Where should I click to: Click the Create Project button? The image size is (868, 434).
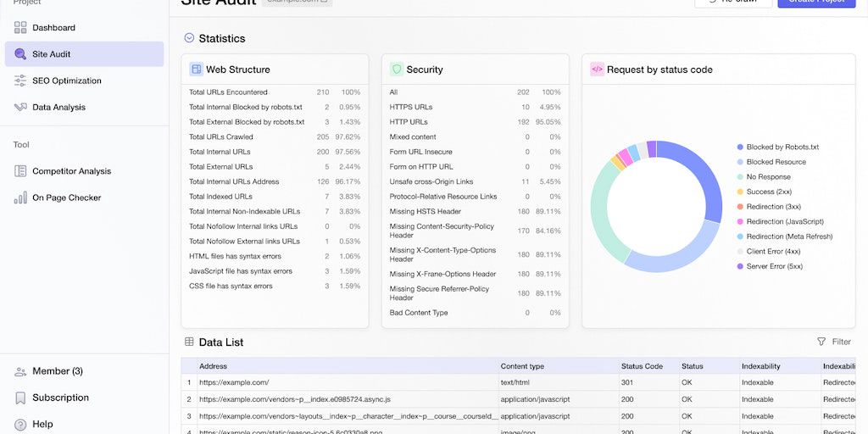[x=816, y=3]
